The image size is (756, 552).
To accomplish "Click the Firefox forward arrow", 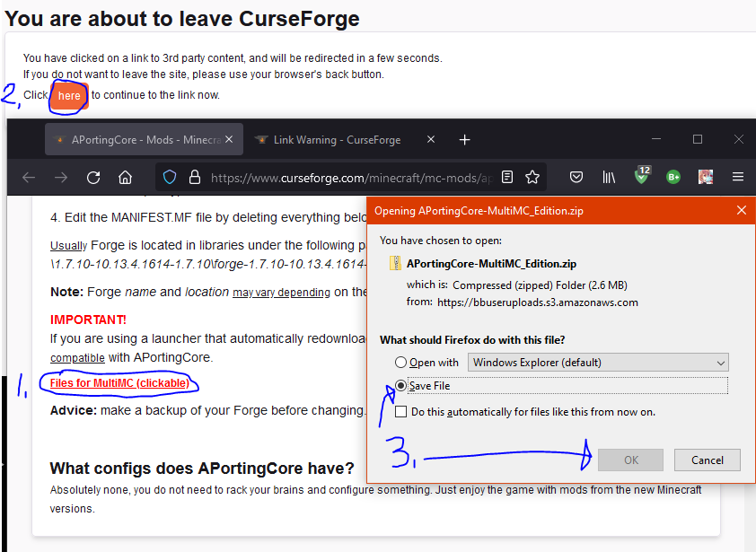I will coord(61,178).
